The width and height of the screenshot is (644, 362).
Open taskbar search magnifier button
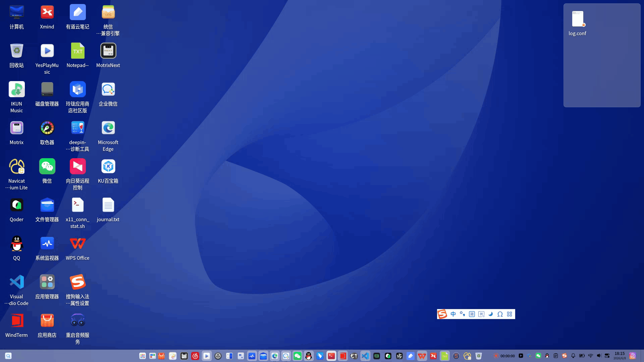click(x=8, y=356)
